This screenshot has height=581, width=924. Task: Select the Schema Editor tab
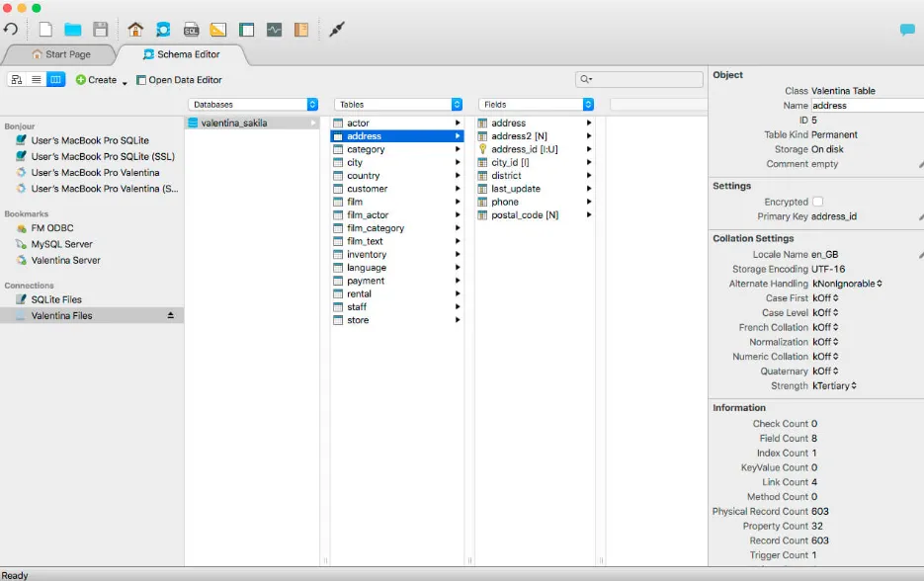(182, 54)
